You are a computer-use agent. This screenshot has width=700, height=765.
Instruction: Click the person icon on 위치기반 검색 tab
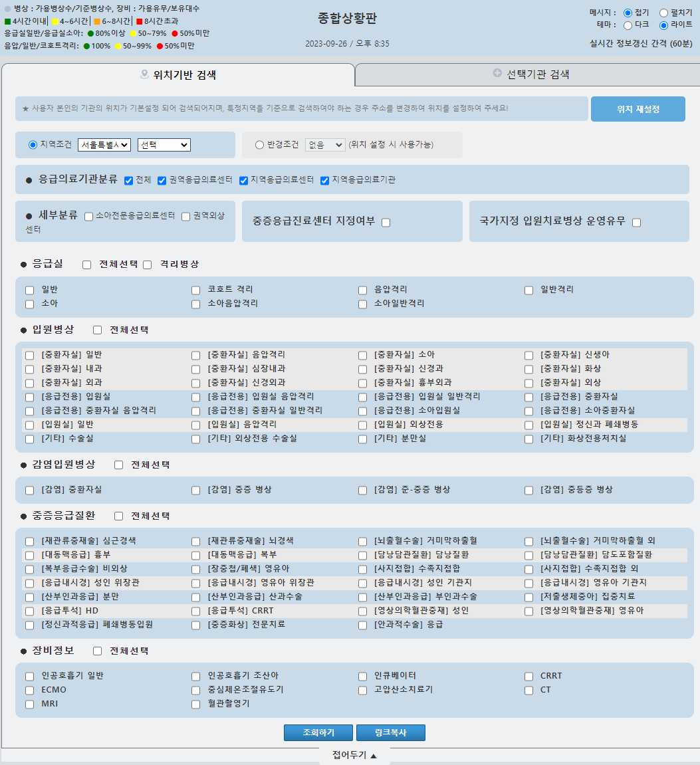[x=144, y=74]
